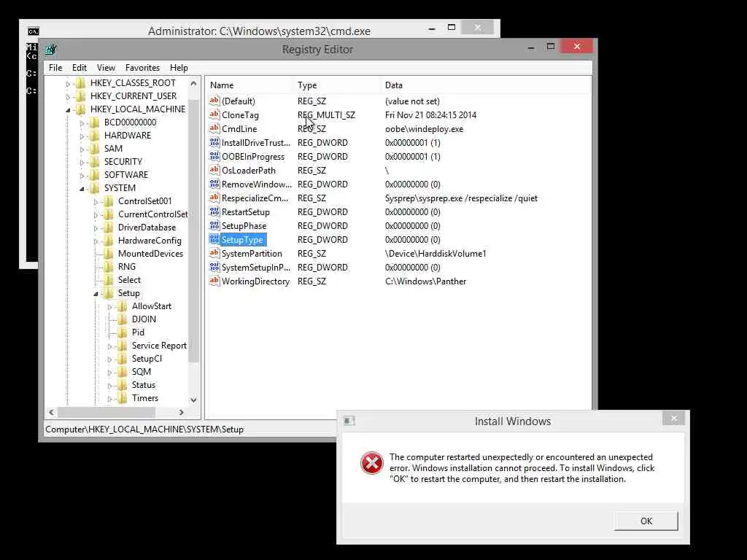Open the Edit menu
The width and height of the screenshot is (747, 560).
79,68
